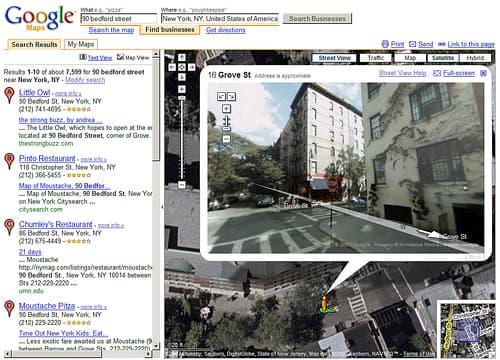The image size is (500, 360).
Task: Click the chain link icon
Action: click(442, 44)
